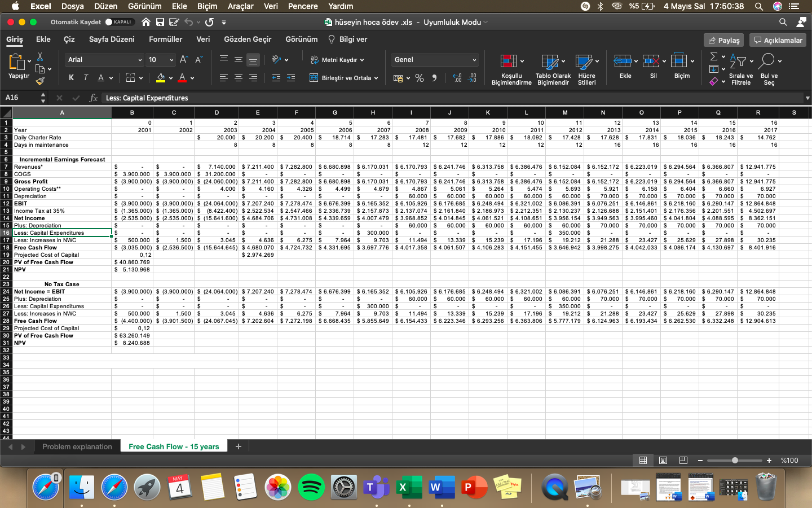Open Bul ve Seç find tool
Viewport: 812px width, 508px height.
(769, 69)
